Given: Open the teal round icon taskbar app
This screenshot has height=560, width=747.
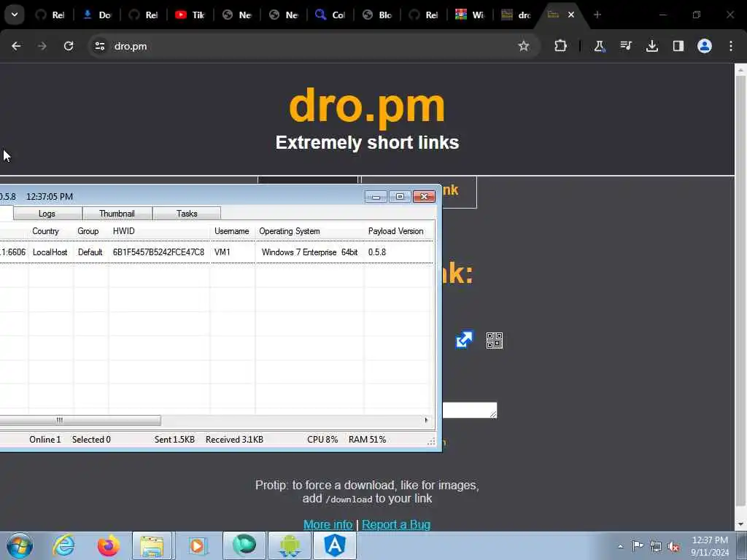Looking at the screenshot, I should coord(244,545).
